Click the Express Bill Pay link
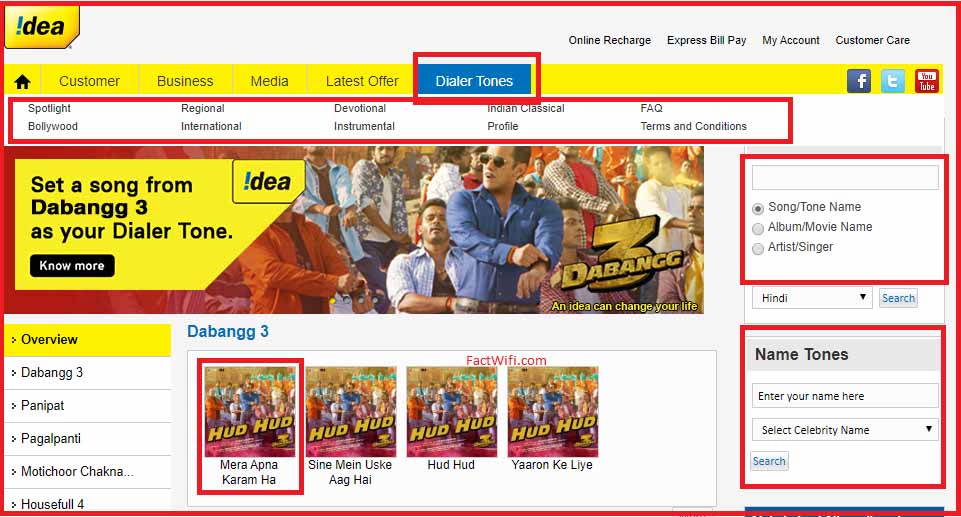961x517 pixels. (x=707, y=40)
